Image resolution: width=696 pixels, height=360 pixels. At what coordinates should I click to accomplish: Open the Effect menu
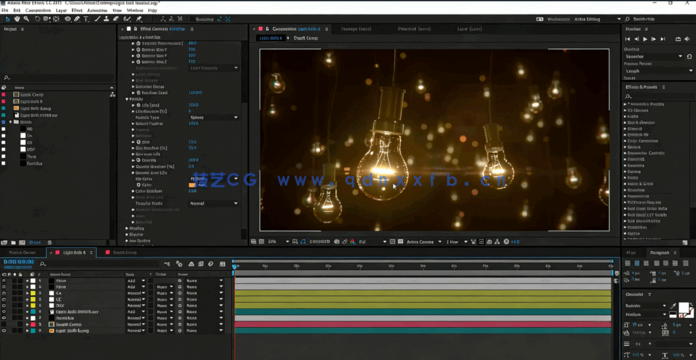click(77, 10)
